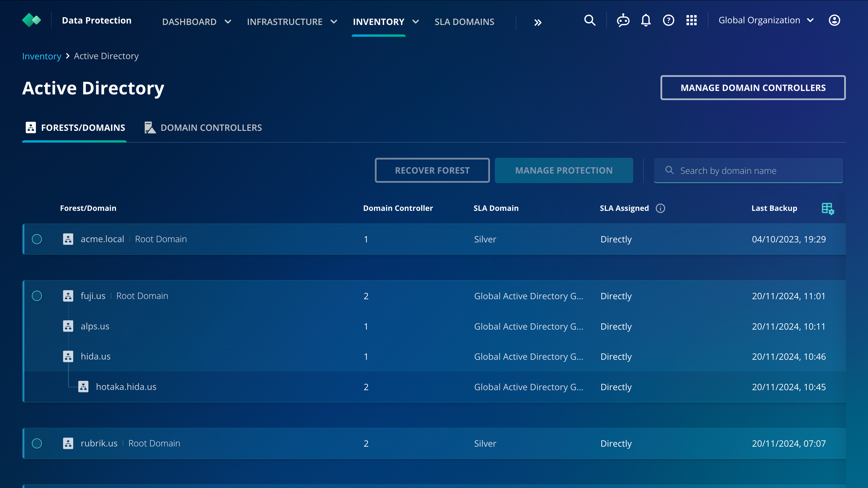The height and width of the screenshot is (488, 868).
Task: Open the apps grid icon
Action: click(x=691, y=20)
